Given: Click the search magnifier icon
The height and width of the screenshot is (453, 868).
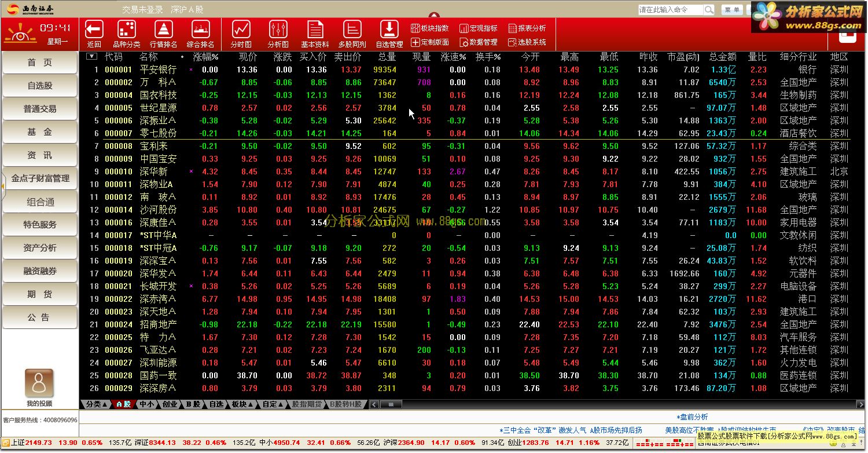Looking at the screenshot, I should tap(709, 10).
